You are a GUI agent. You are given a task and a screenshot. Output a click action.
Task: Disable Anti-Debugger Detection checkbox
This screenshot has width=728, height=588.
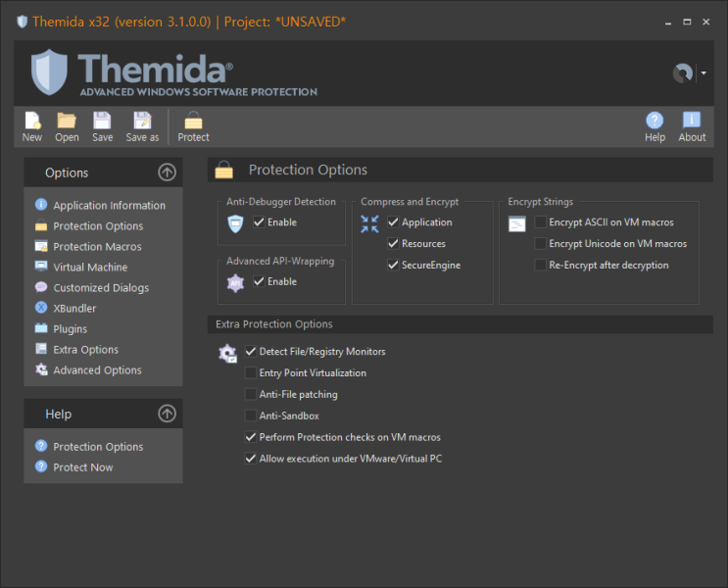[x=259, y=222]
